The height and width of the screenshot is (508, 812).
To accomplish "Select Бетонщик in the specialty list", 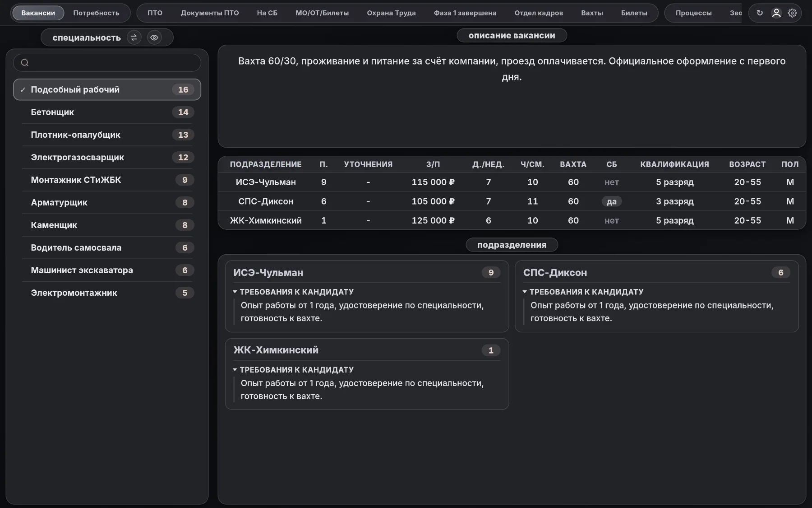I will 107,112.
